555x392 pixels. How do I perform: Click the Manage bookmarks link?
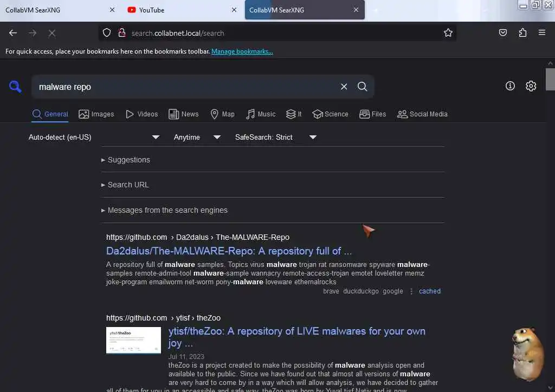click(242, 51)
